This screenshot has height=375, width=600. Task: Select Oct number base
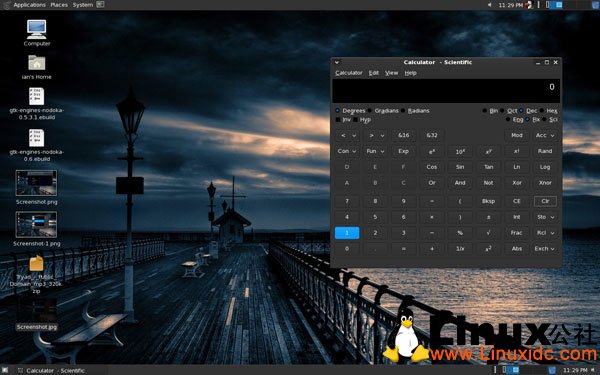[509, 111]
